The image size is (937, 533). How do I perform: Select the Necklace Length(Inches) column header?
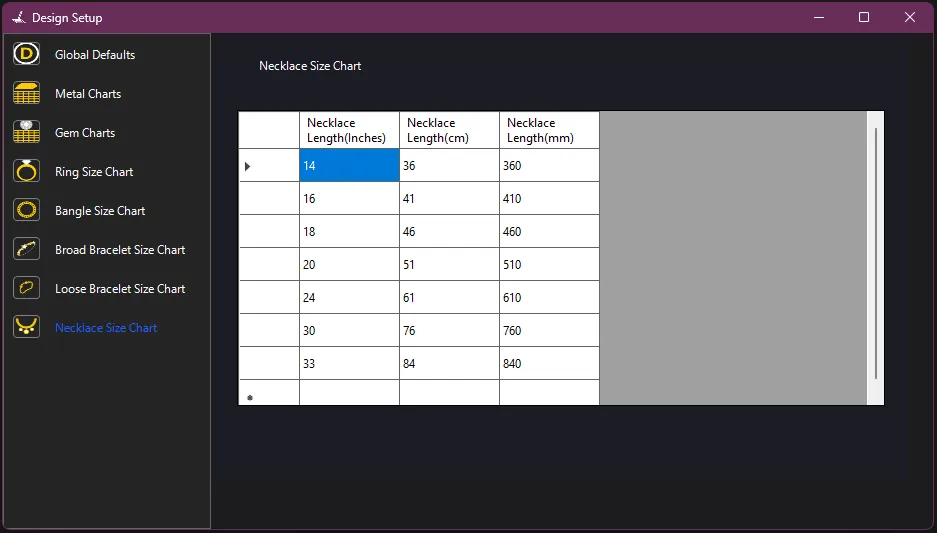point(349,130)
